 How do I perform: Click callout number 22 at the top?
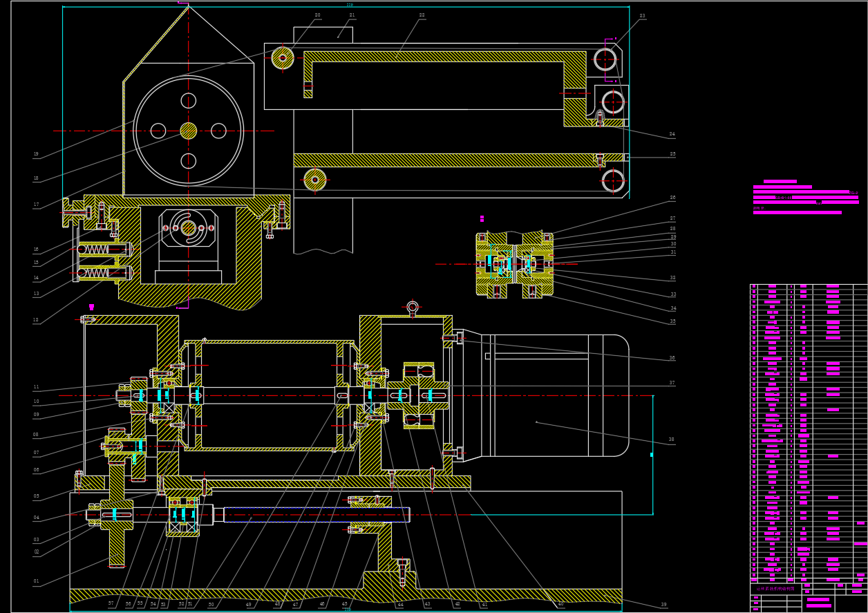(x=422, y=15)
